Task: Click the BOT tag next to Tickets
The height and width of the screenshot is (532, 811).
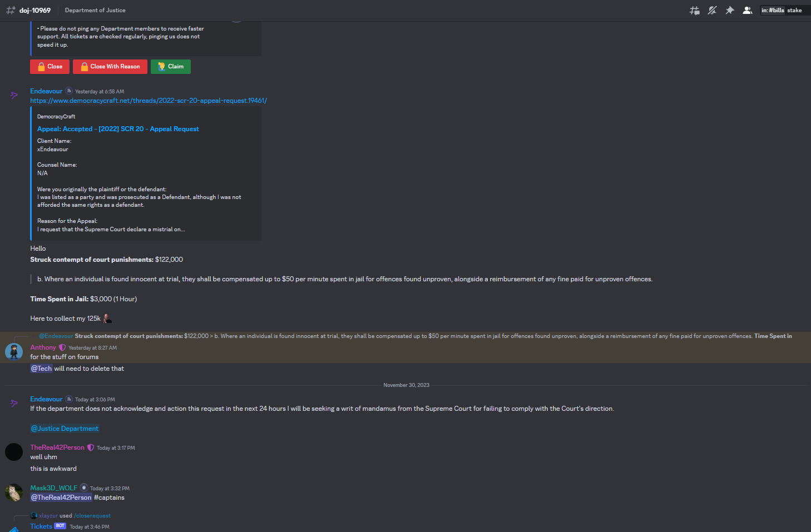Action: (x=60, y=526)
